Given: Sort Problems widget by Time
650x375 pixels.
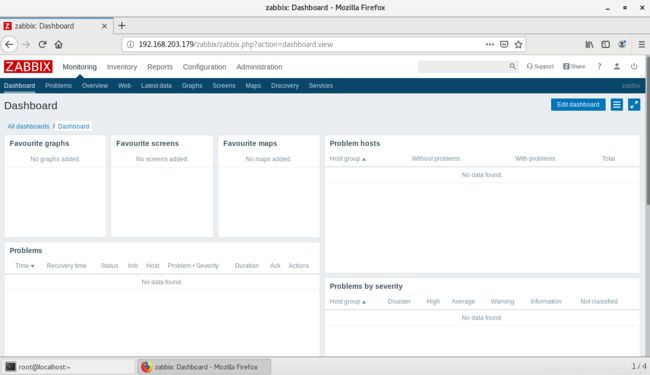Looking at the screenshot, I should click(x=24, y=266).
